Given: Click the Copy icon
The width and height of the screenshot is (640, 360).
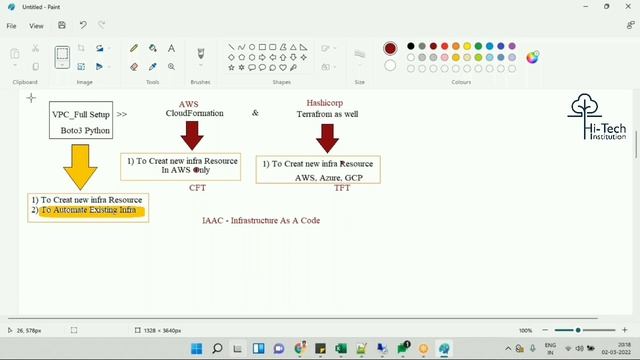Looking at the screenshot, I should click(36, 67).
